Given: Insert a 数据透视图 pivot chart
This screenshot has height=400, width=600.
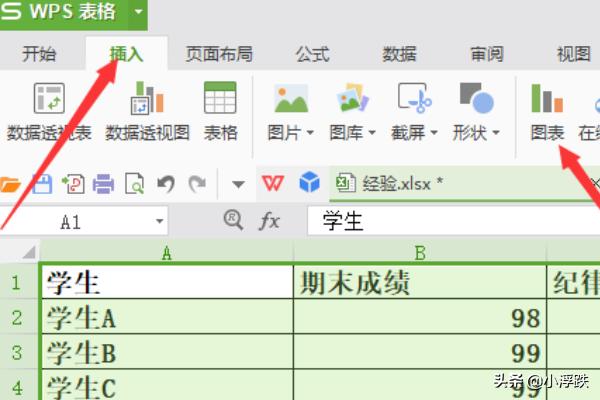Looking at the screenshot, I should (x=147, y=112).
